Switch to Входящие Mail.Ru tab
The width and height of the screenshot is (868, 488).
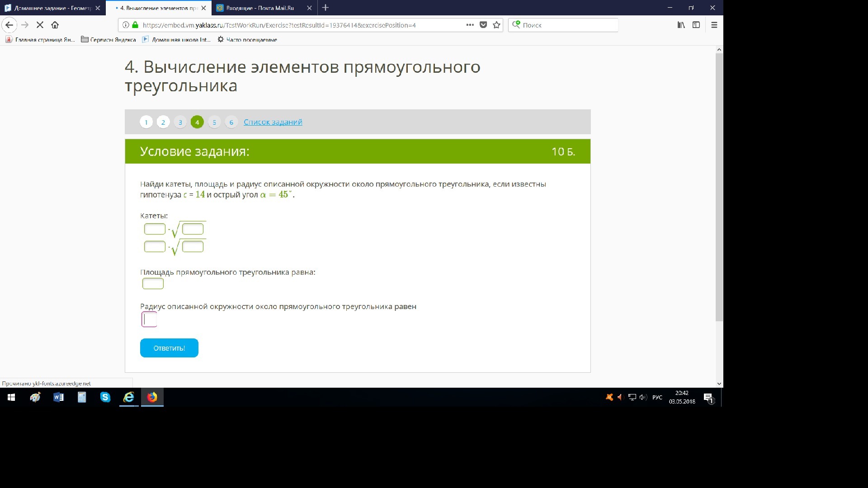260,8
